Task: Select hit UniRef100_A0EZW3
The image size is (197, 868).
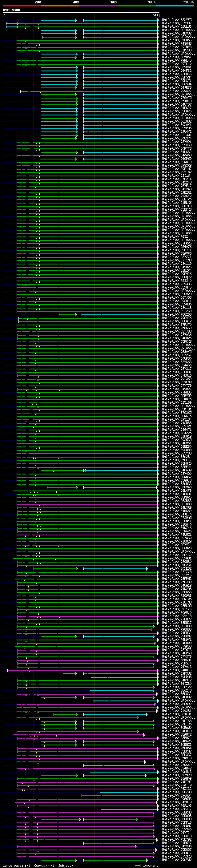Action: [176, 793]
